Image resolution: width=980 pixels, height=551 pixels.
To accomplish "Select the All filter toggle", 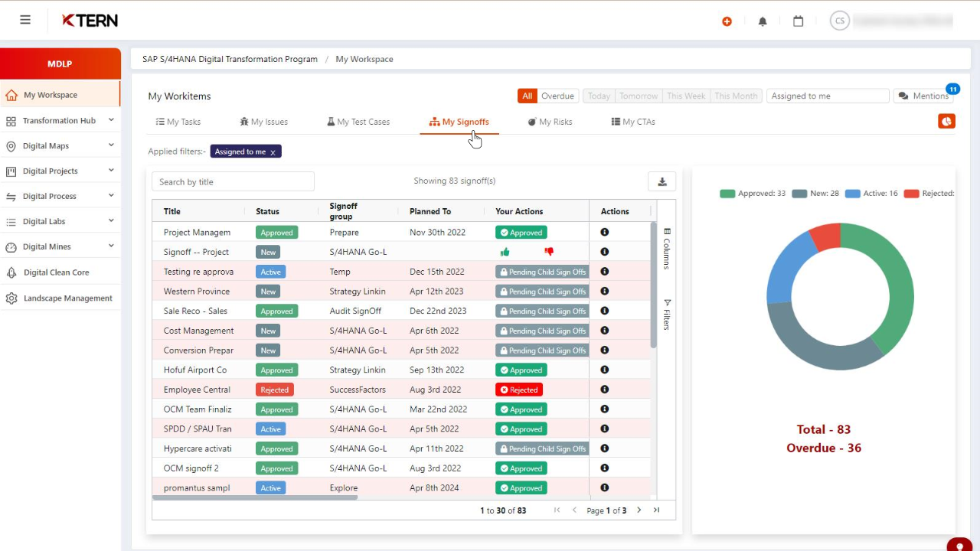I will point(527,96).
